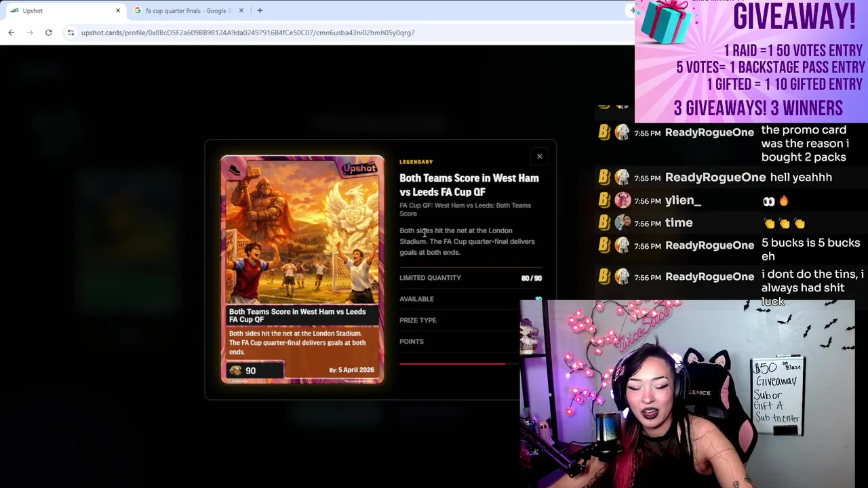Click the upshot.cards address bar URL
868x488 pixels.
pos(248,33)
